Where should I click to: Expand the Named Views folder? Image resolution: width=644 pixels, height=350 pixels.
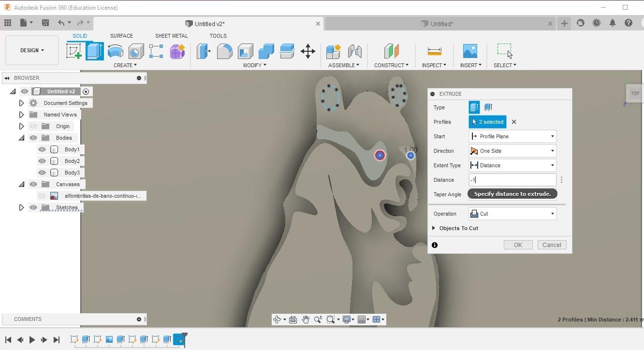[21, 115]
